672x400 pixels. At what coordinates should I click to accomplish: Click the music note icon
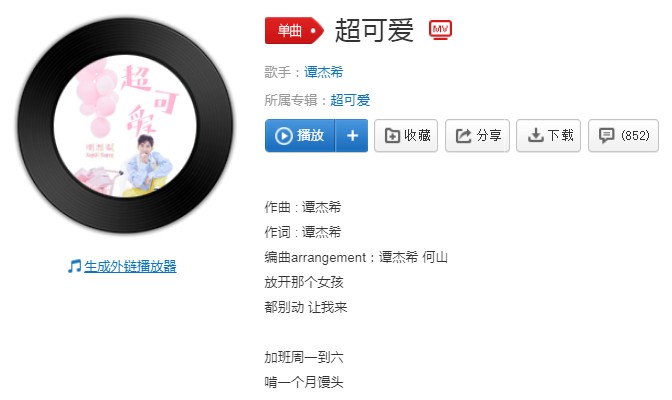[74, 266]
